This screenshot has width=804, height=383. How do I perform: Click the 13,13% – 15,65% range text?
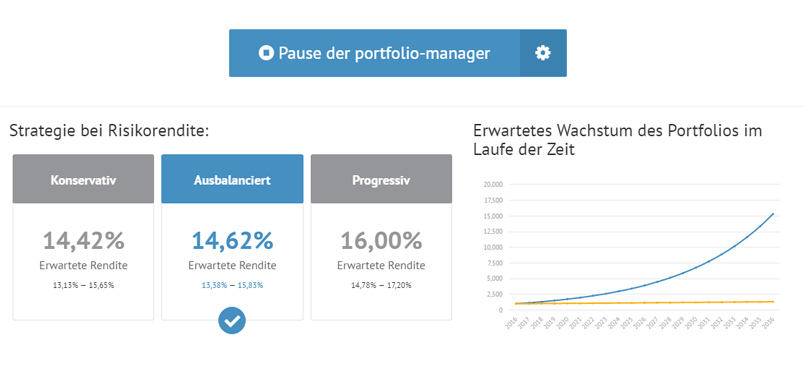click(83, 286)
